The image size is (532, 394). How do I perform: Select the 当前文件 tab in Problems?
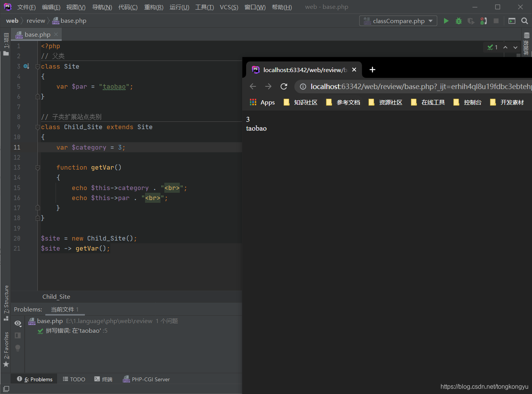click(x=64, y=310)
